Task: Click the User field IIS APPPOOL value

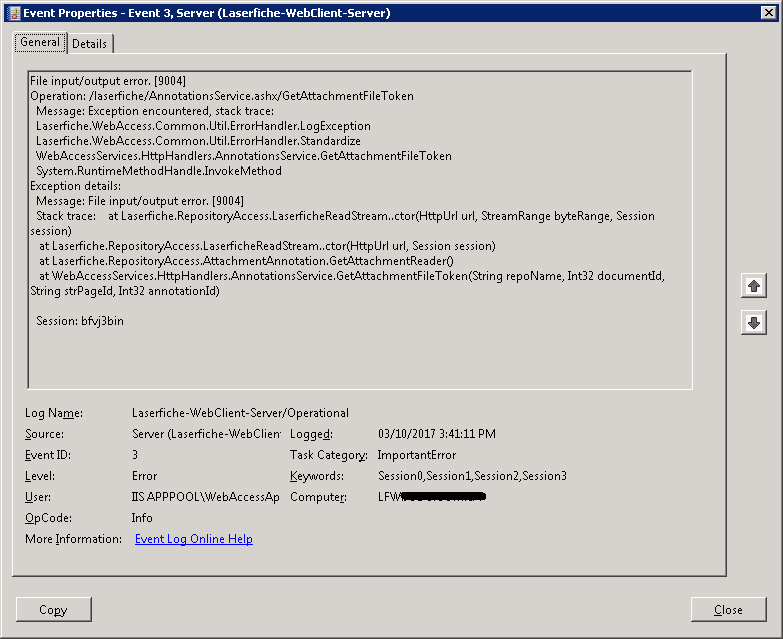Action: [205, 497]
